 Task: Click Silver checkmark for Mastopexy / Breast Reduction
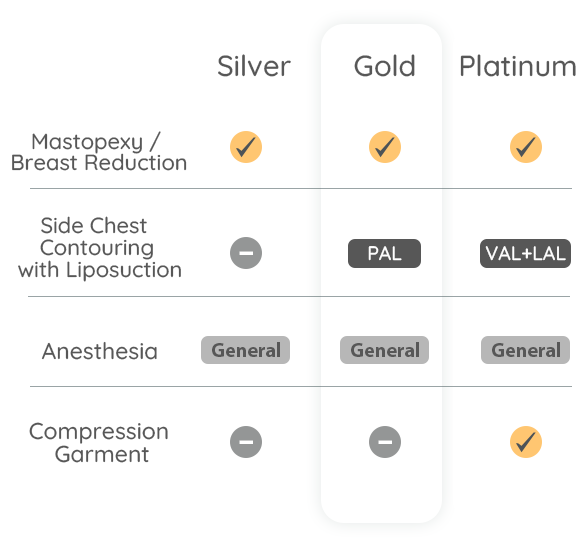tap(246, 147)
